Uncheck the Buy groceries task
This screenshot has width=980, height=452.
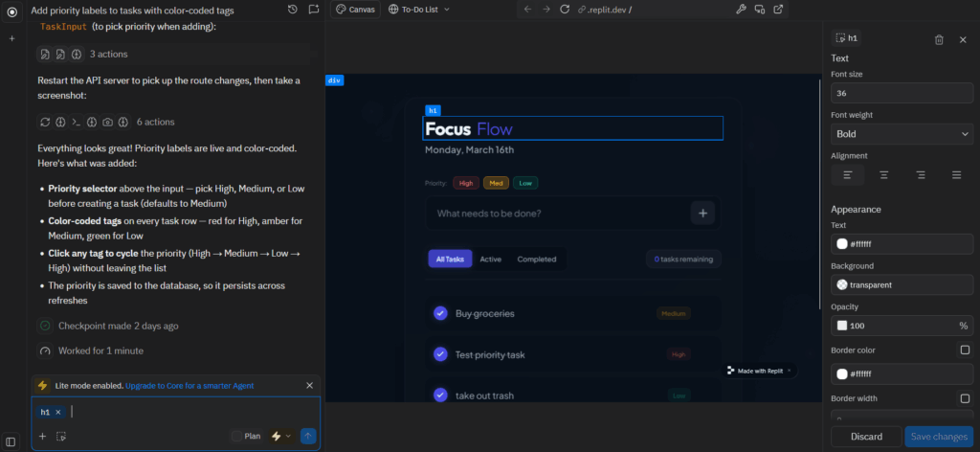(440, 313)
